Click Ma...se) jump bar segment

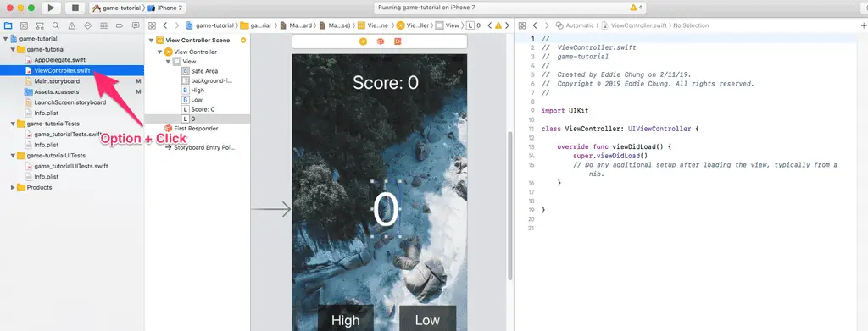pyautogui.click(x=336, y=25)
